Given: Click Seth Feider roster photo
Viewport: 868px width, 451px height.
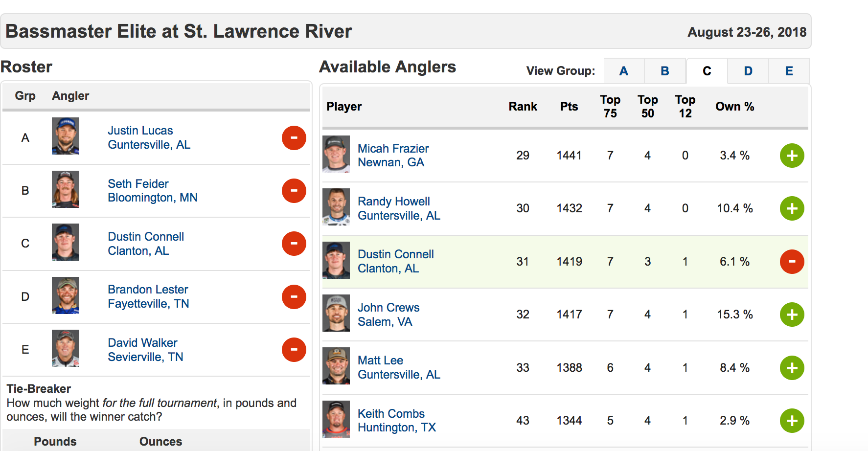Looking at the screenshot, I should [66, 189].
